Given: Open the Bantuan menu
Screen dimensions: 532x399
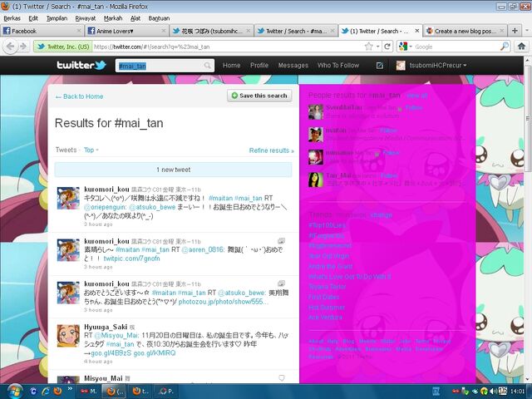Looking at the screenshot, I should (x=159, y=18).
